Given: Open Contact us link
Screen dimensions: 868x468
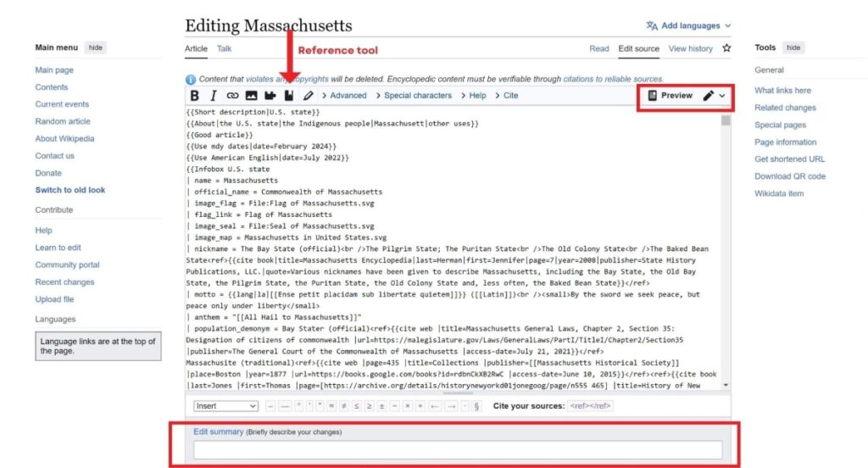Looking at the screenshot, I should (55, 156).
